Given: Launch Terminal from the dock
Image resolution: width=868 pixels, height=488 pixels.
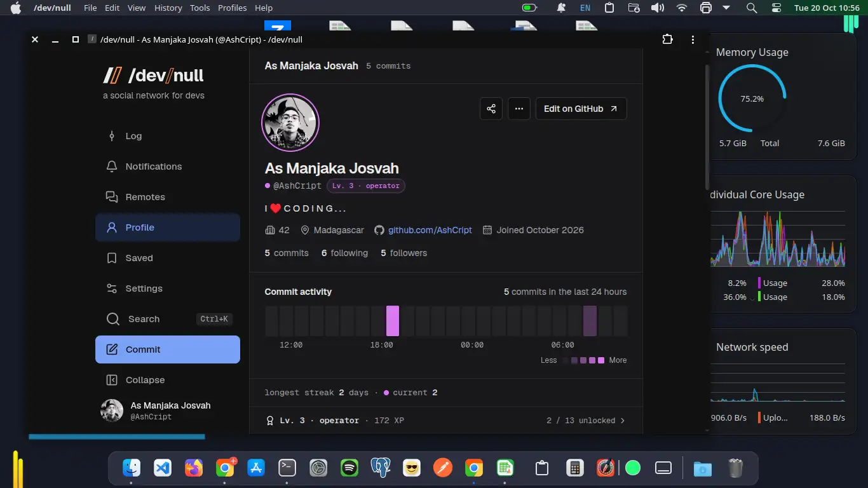Looking at the screenshot, I should coord(287,468).
